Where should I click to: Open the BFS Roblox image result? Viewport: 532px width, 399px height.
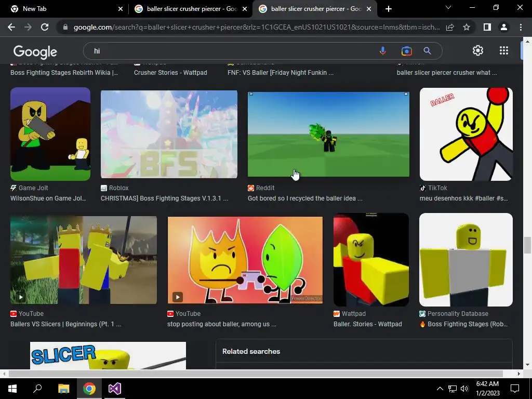coord(169,134)
